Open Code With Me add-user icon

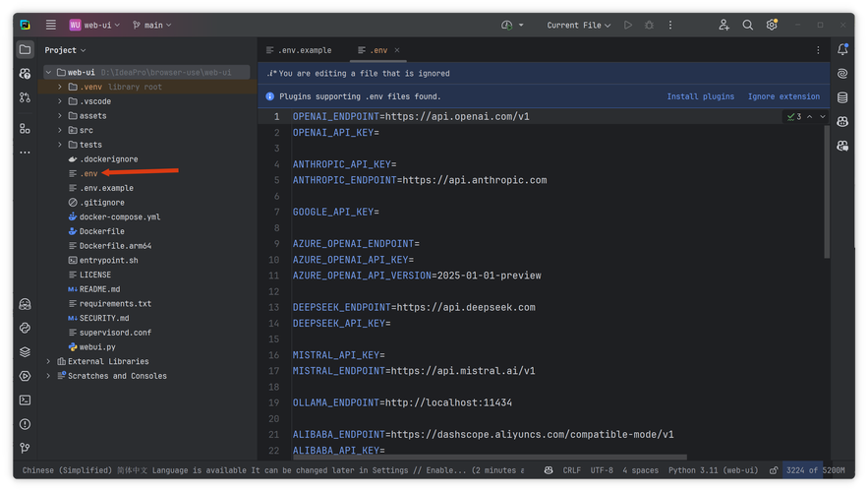(x=723, y=25)
